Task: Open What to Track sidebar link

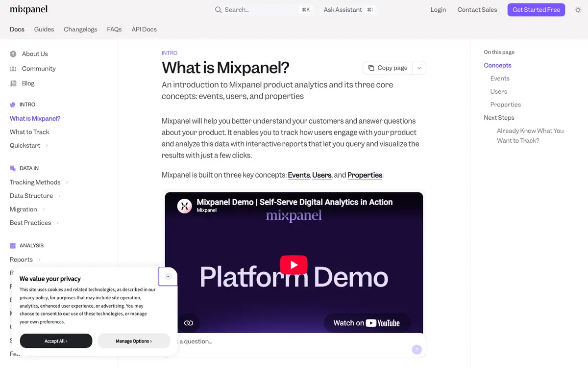Action: point(29,132)
